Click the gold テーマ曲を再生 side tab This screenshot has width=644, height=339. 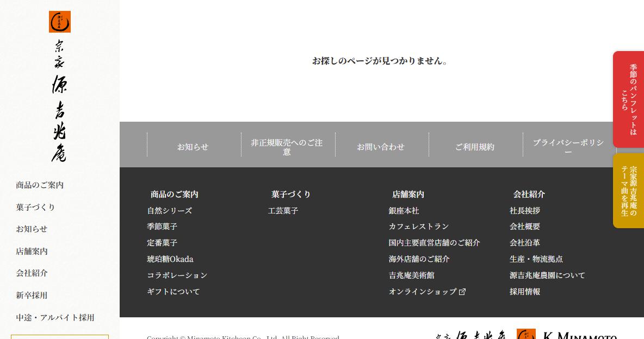tap(628, 191)
